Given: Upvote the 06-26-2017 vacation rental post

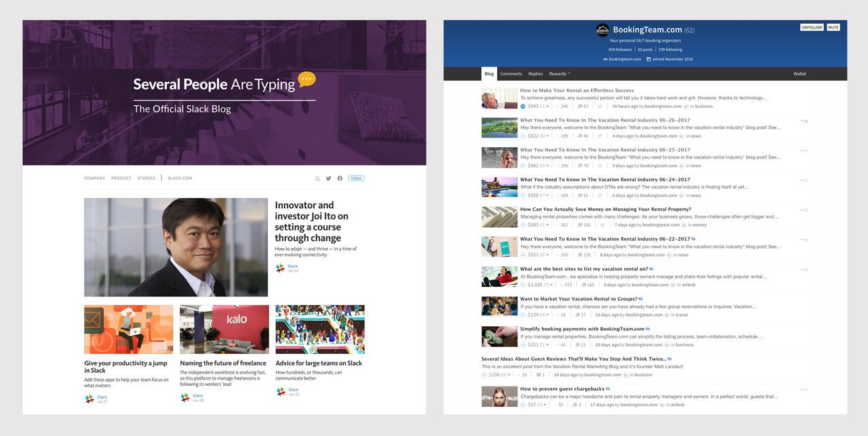Looking at the screenshot, I should (x=523, y=136).
